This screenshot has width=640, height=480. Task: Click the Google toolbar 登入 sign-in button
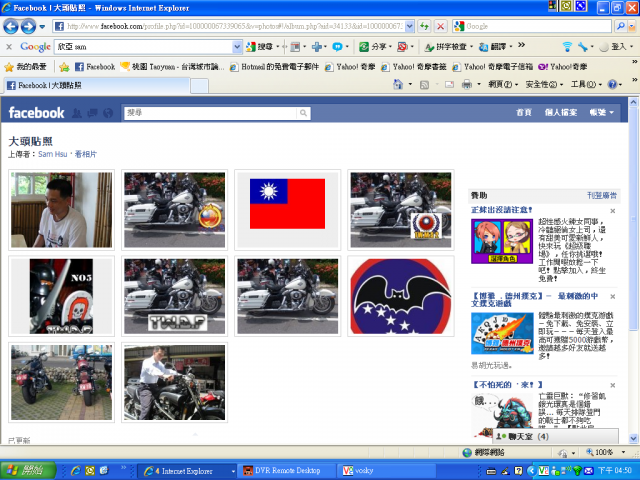coord(613,47)
